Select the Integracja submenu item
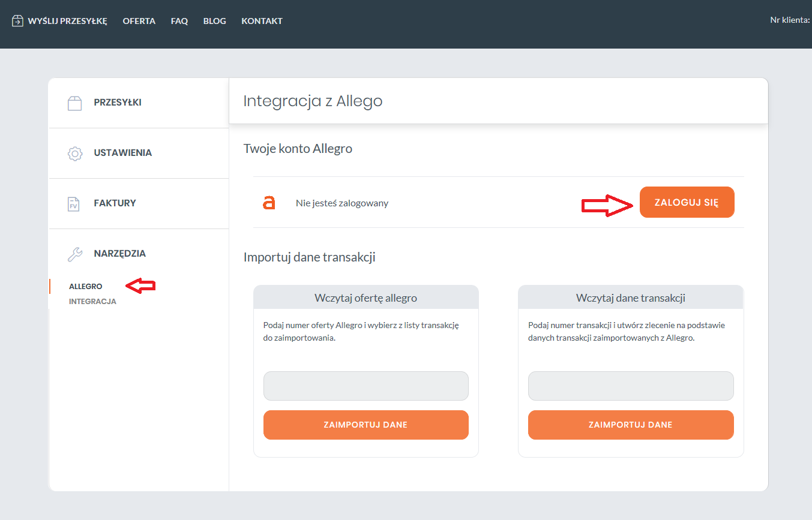The image size is (812, 520). [x=92, y=302]
